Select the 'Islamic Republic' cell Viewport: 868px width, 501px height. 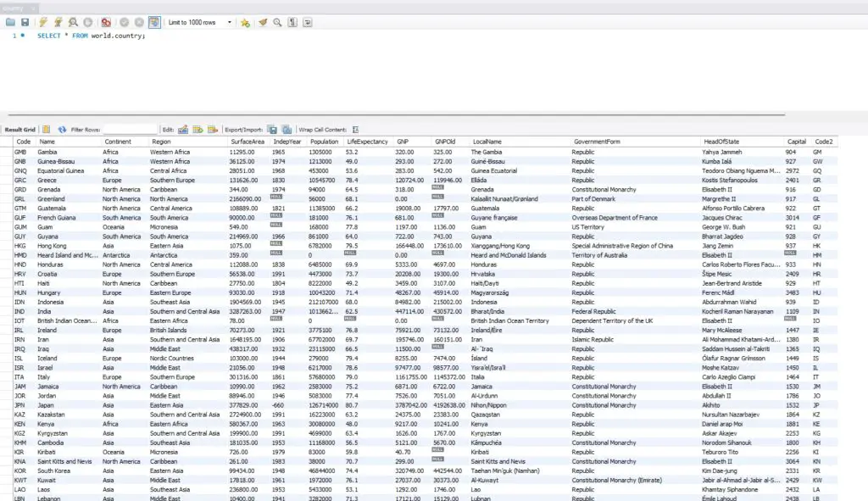(593, 339)
